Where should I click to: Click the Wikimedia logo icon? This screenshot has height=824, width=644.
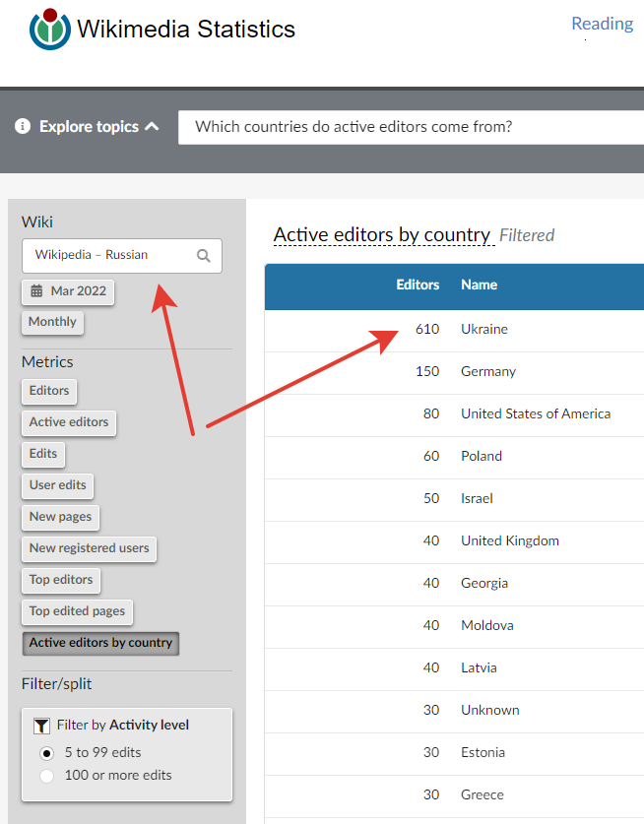coord(50,29)
